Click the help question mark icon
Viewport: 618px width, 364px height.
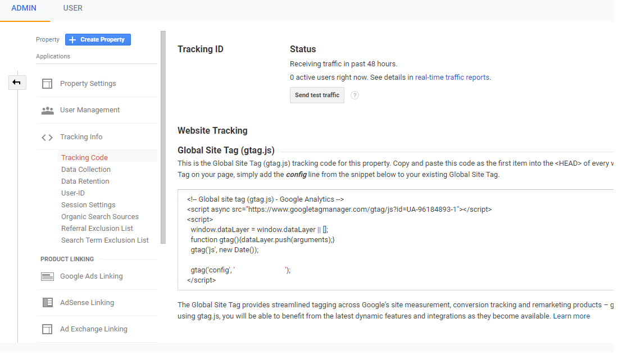(x=355, y=95)
